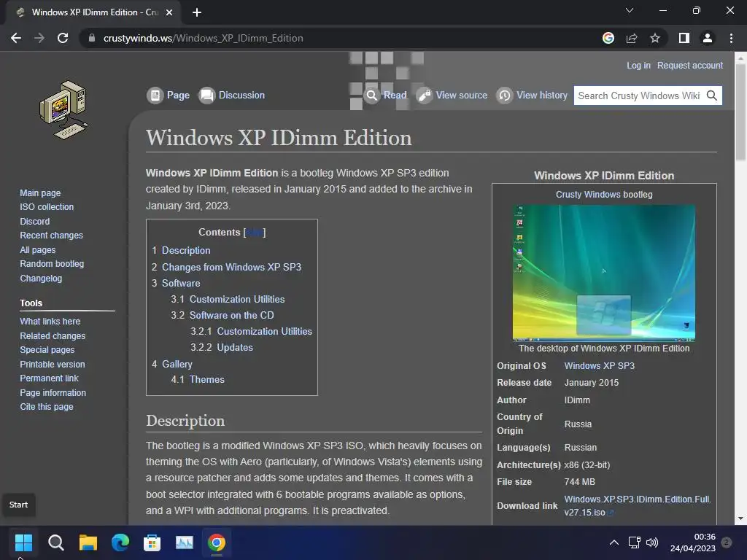Open Chrome side panel
Image resolution: width=747 pixels, height=560 pixels.
click(x=684, y=38)
